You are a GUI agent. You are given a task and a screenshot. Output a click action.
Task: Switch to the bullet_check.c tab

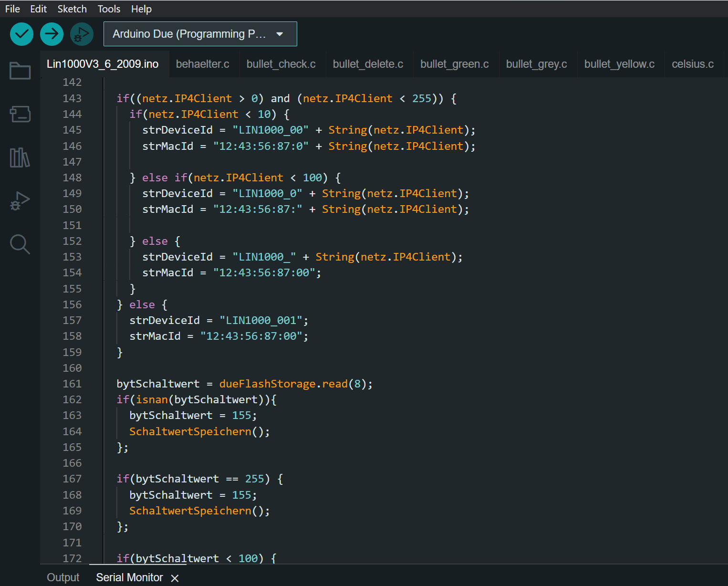281,64
